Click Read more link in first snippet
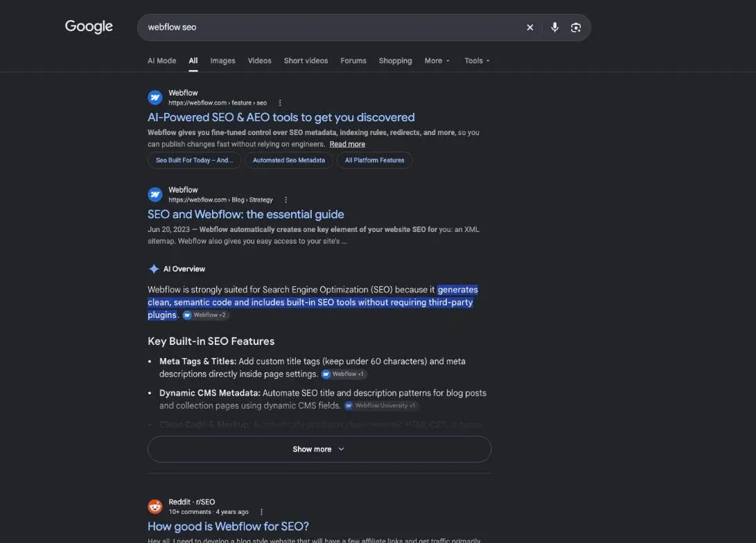The image size is (756, 543). tap(347, 144)
